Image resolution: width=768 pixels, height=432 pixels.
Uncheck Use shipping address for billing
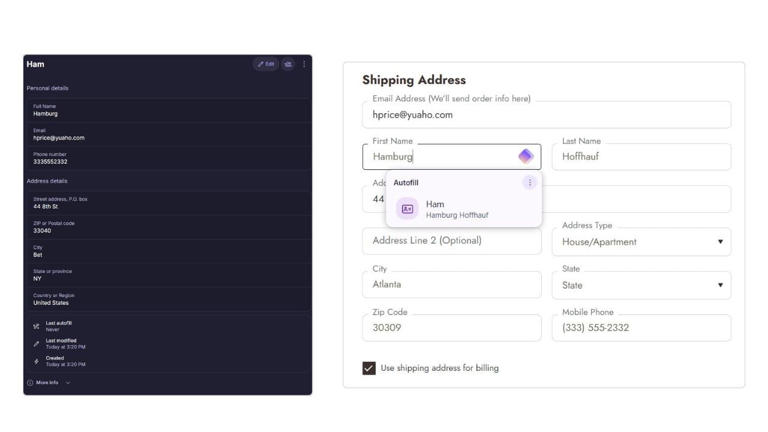click(x=369, y=368)
